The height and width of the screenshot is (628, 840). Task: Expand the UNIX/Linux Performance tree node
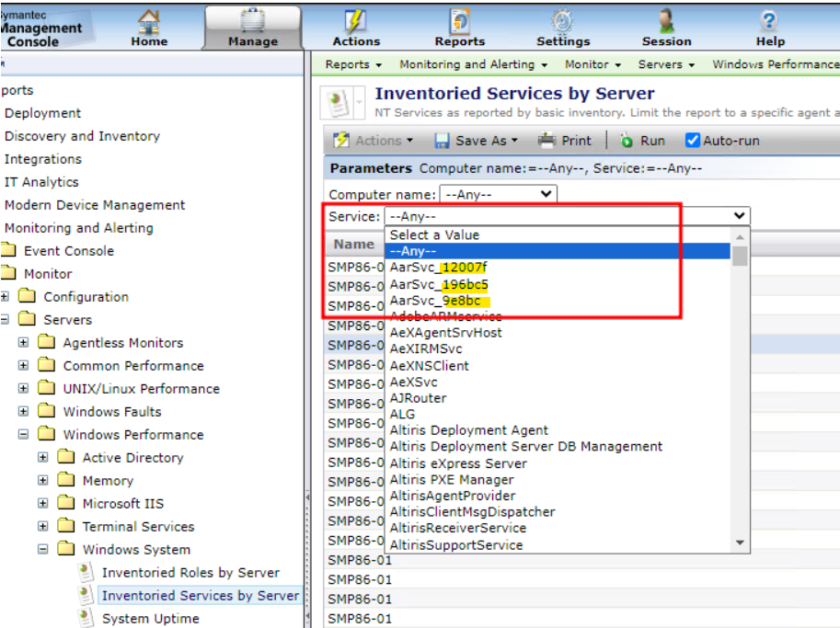coord(23,388)
